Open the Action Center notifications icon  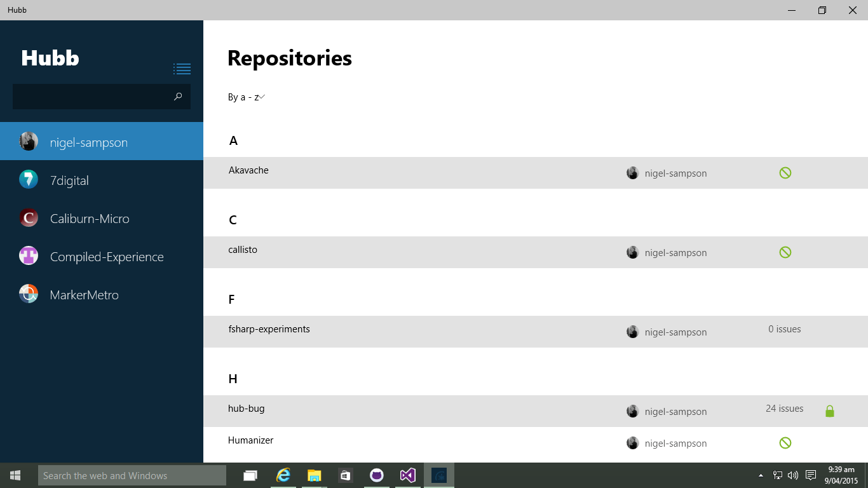[811, 475]
